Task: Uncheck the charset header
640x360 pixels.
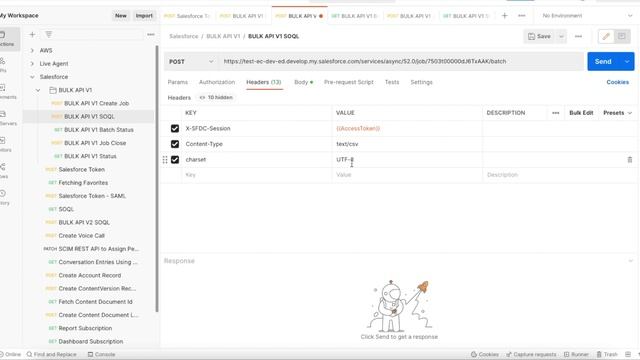Action: [175, 160]
